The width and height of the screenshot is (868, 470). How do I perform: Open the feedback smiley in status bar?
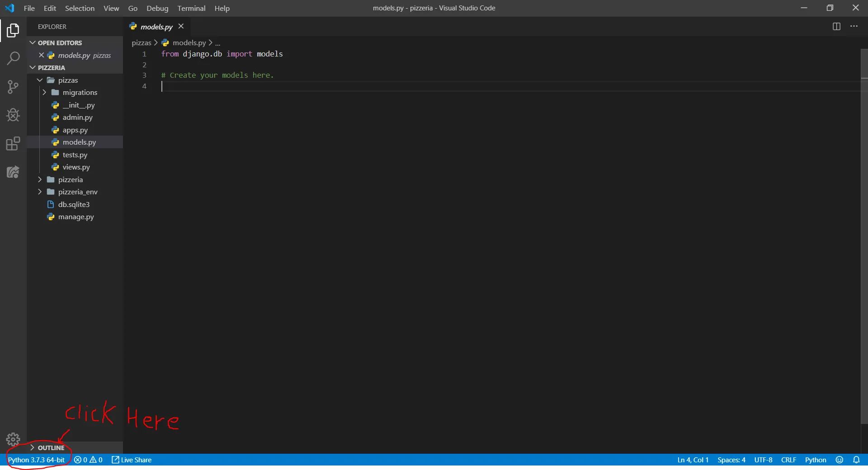(x=840, y=460)
